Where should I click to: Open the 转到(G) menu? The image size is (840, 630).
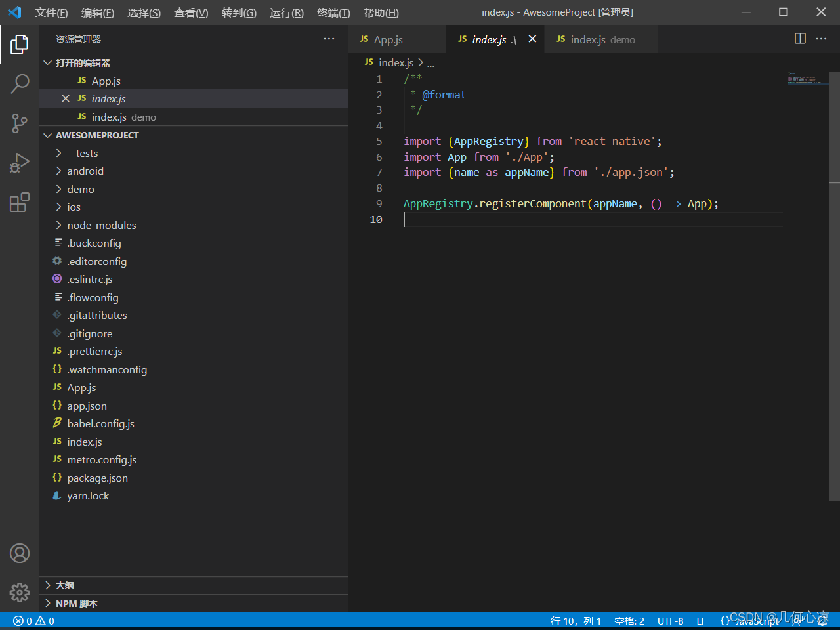239,12
